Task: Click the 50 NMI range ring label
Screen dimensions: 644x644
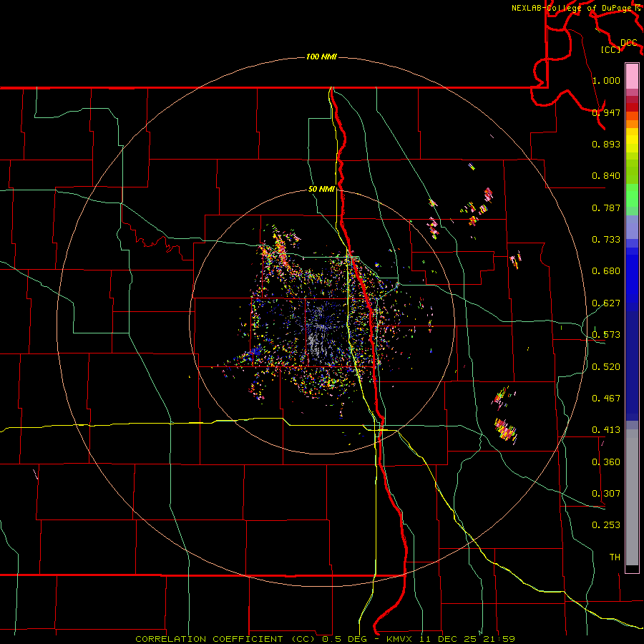Action: coord(321,189)
